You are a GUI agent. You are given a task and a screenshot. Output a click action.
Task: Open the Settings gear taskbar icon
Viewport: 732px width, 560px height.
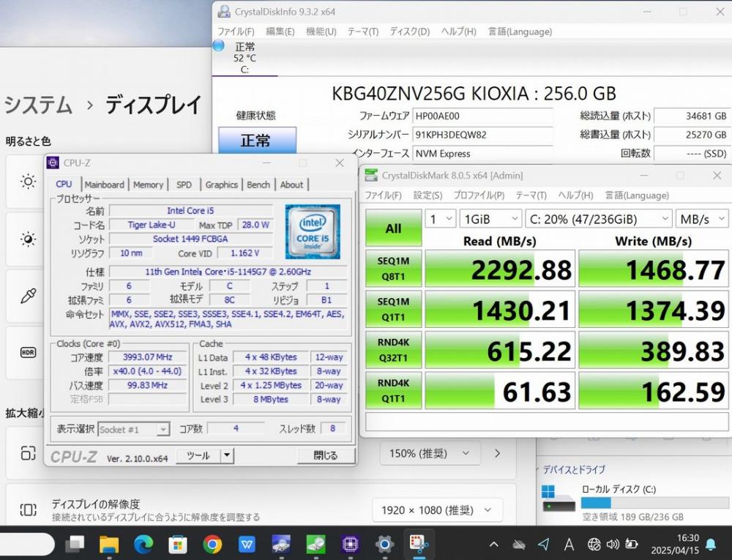point(385,544)
